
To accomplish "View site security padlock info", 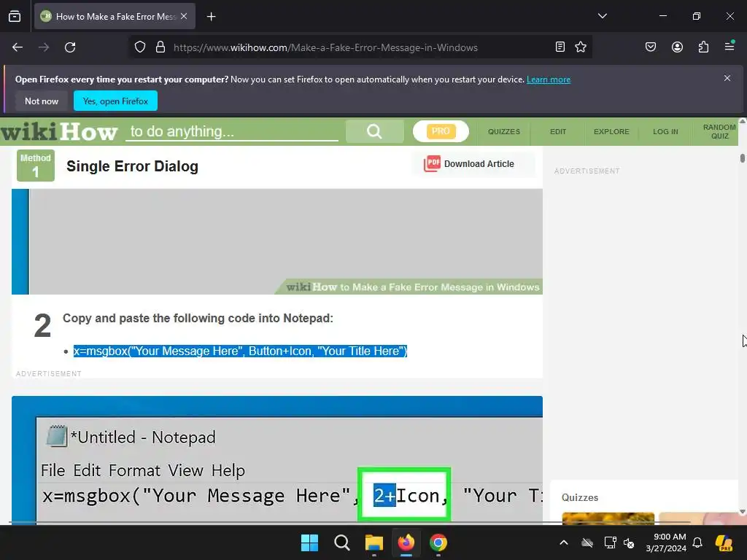I will 160,47.
